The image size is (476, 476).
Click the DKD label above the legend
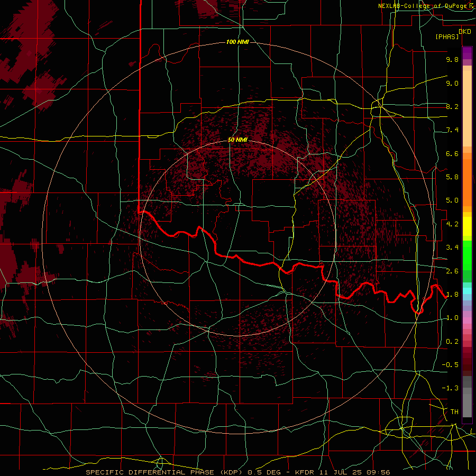[465, 32]
